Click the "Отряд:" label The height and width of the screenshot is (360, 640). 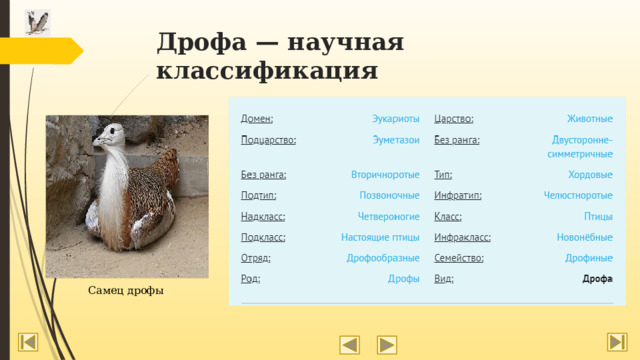tap(256, 258)
